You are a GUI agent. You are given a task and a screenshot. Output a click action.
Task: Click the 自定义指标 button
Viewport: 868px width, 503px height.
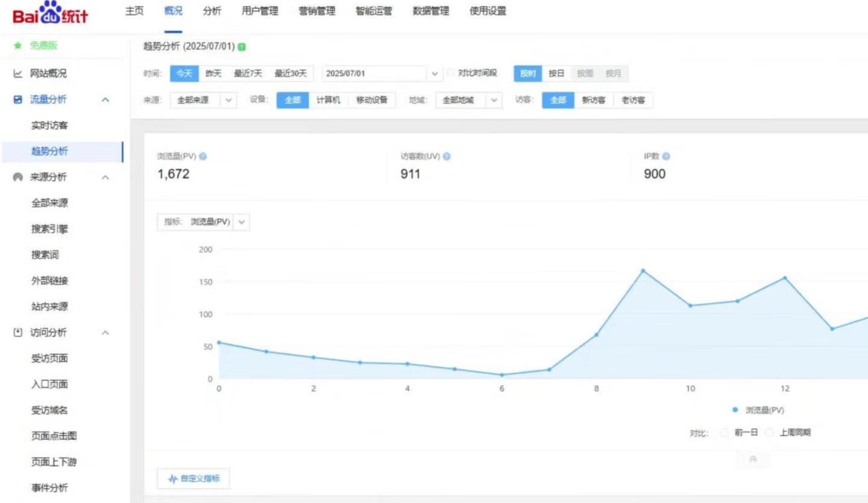tap(193, 479)
